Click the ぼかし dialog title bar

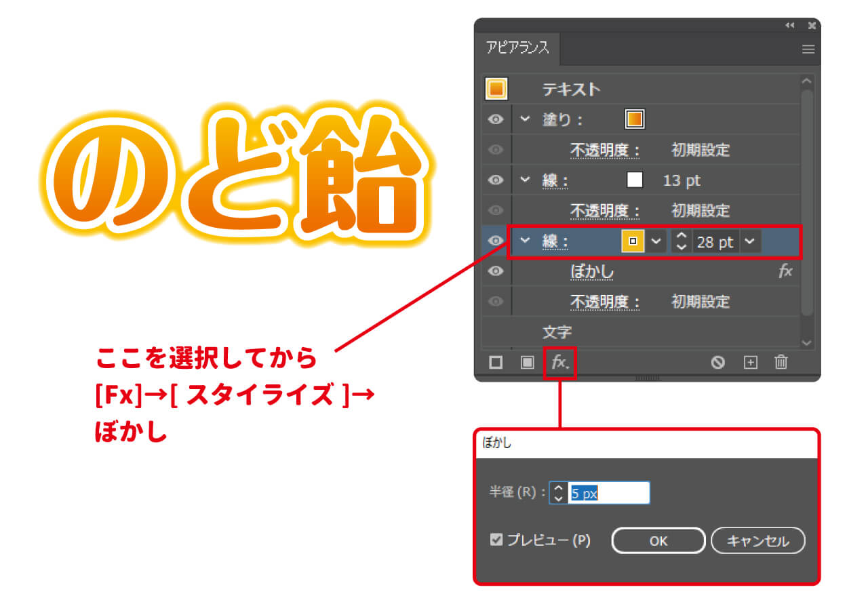(647, 444)
